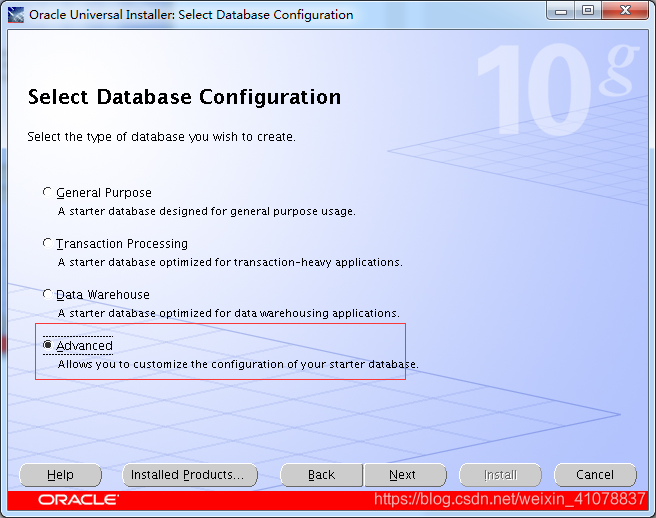
Task: Click text 'Select the type of database you wish to create.'
Action: tap(161, 137)
